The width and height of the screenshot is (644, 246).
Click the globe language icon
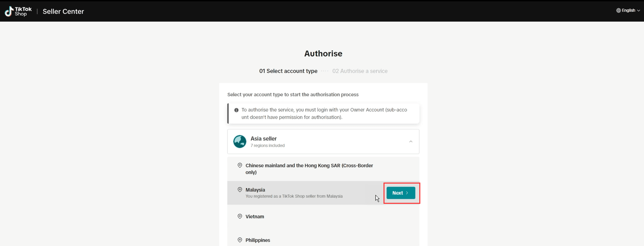(618, 10)
